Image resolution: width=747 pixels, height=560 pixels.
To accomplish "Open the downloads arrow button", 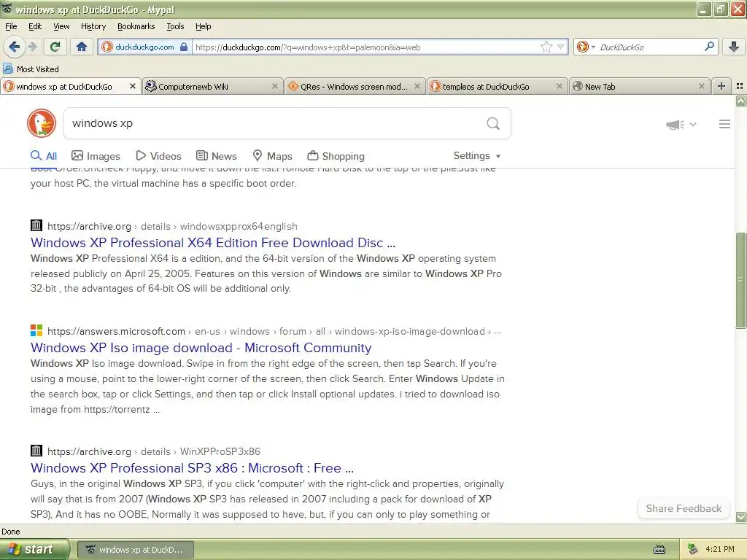I will [734, 47].
